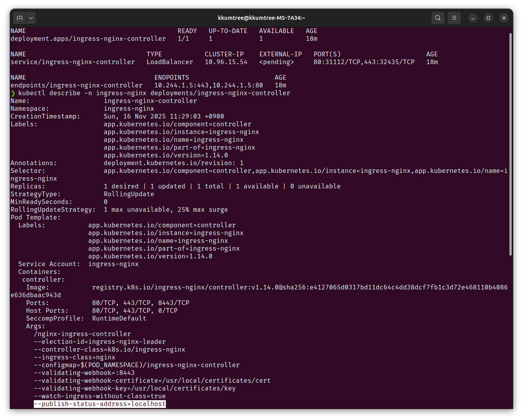Click the Ports value 80/TCP, 443/TCP, 8443/TCP

[141, 303]
